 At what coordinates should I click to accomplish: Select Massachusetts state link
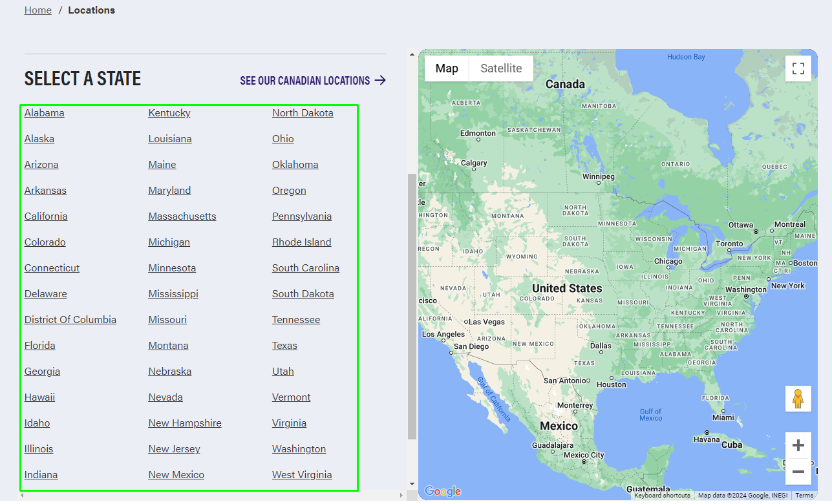point(182,216)
